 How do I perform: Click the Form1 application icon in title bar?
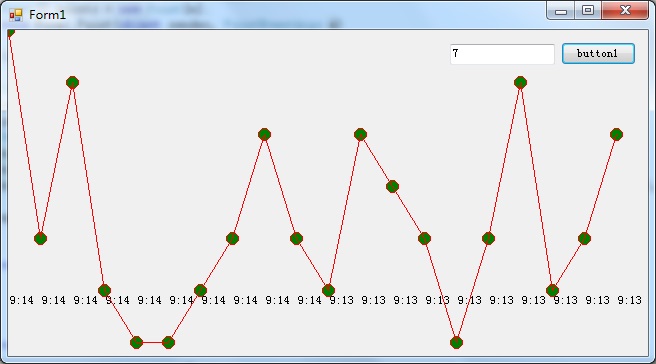(15, 15)
